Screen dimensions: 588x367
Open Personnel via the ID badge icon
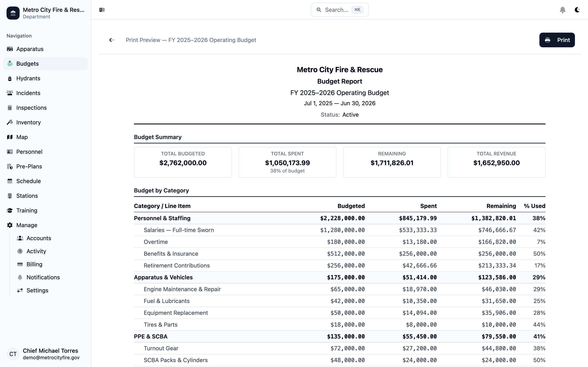click(10, 151)
